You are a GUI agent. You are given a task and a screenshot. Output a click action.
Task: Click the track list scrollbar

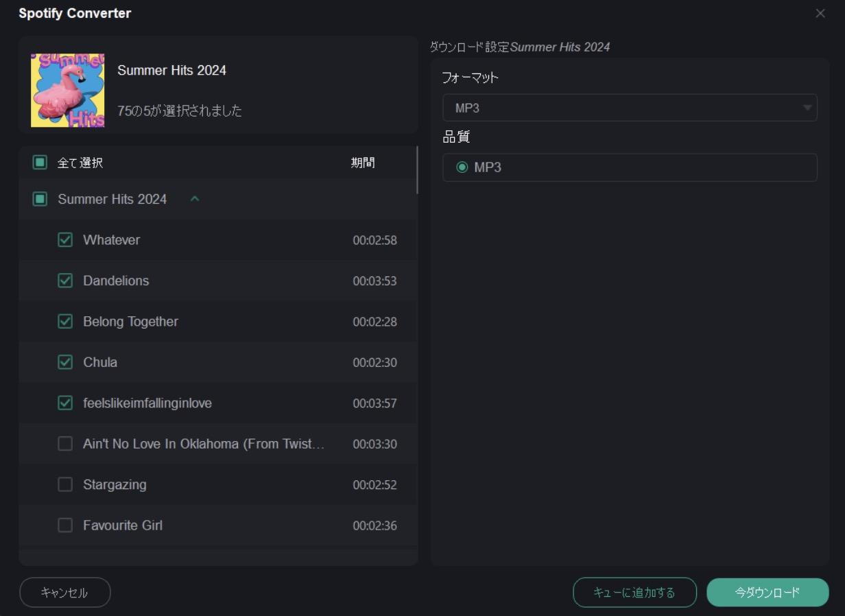(417, 170)
